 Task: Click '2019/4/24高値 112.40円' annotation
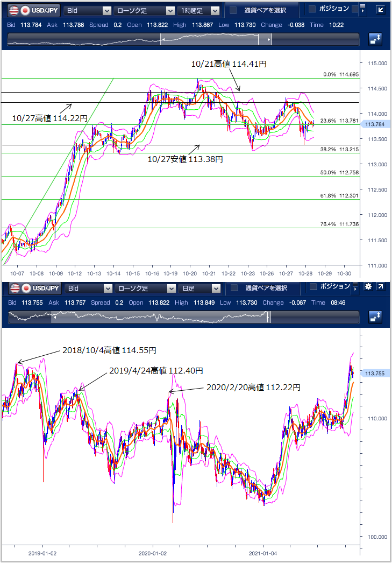click(x=156, y=370)
